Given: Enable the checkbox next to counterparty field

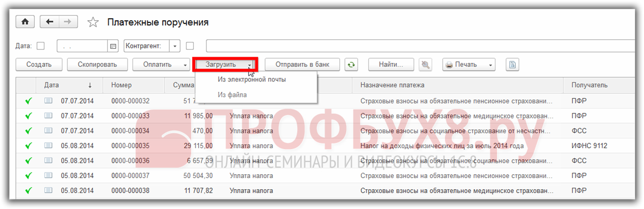Looking at the screenshot, I should [x=190, y=46].
